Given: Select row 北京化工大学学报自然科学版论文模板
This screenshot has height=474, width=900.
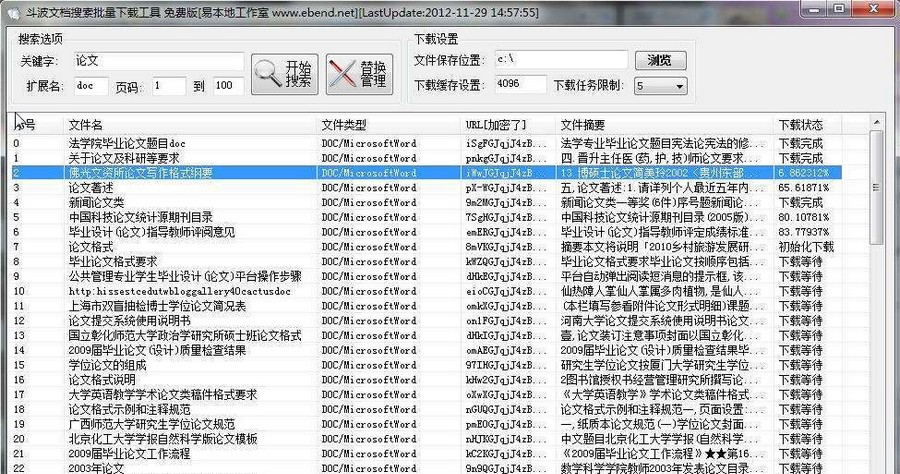Looking at the screenshot, I should (426, 439).
